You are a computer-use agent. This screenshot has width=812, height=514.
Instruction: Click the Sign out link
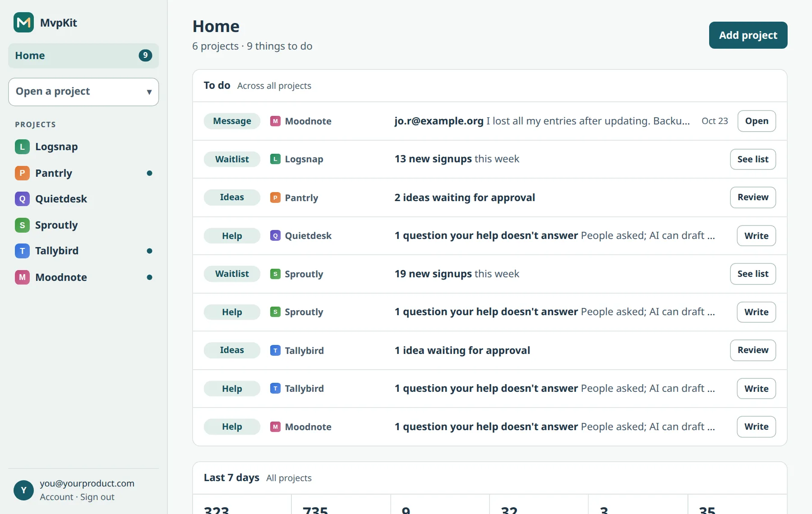97,497
